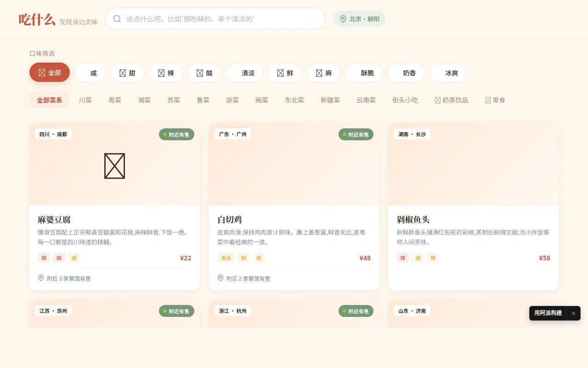The width and height of the screenshot is (588, 368).
Task: Toggle the 奶香 flavor filter
Action: [406, 73]
